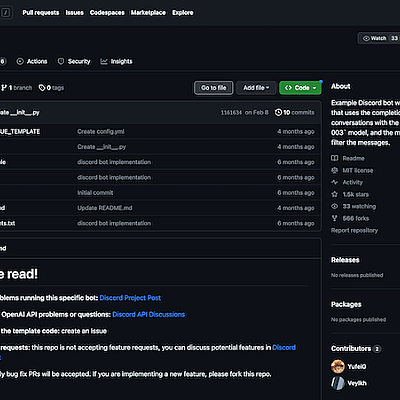Open Yufei0 contributor profile name
The image size is (400, 400).
pos(357,367)
